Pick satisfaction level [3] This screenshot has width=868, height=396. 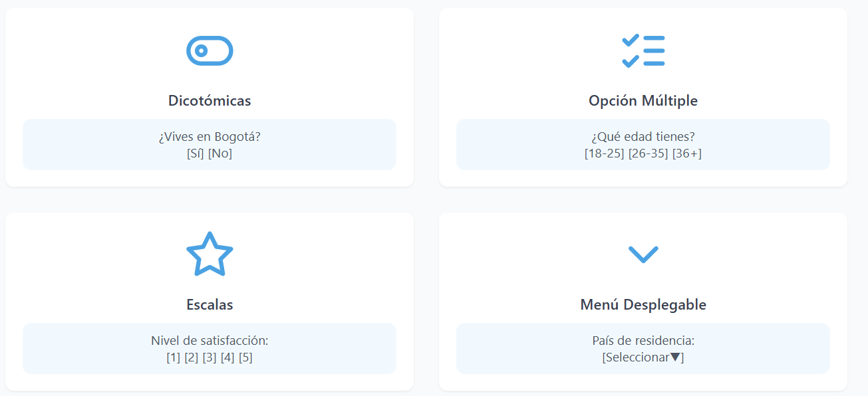pos(210,357)
